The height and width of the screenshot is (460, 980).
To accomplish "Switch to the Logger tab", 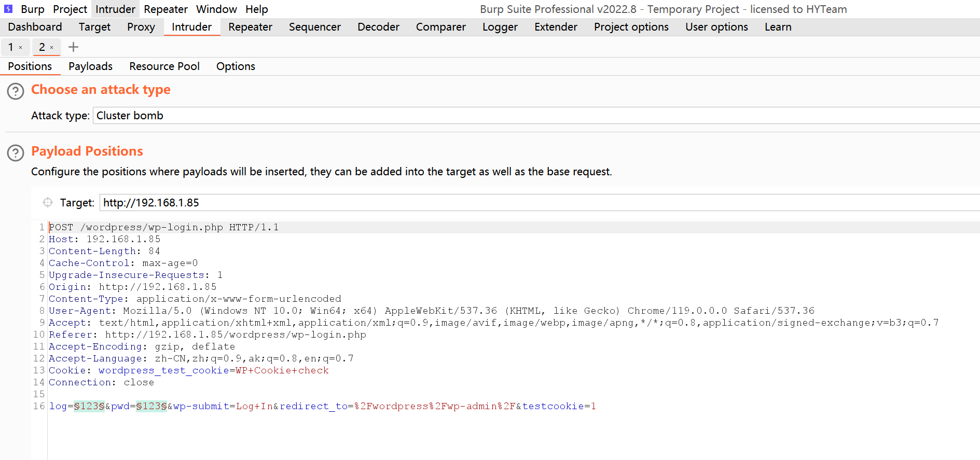I will pyautogui.click(x=500, y=27).
